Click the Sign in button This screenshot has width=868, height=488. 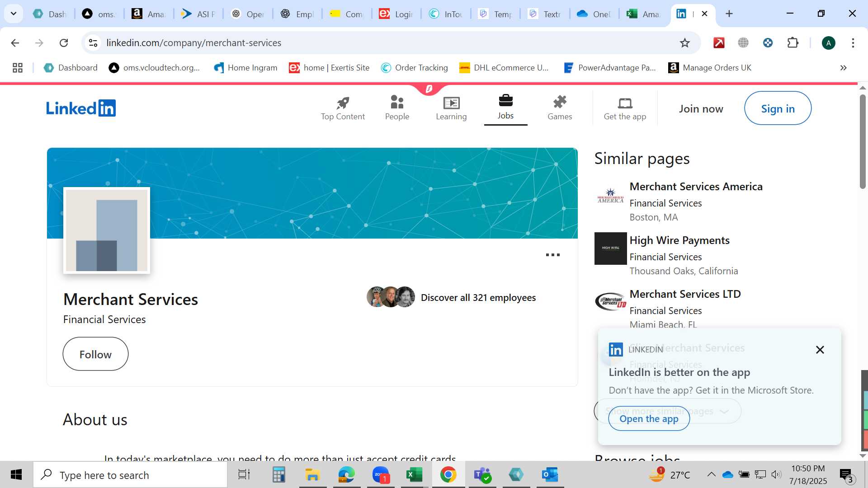778,108
